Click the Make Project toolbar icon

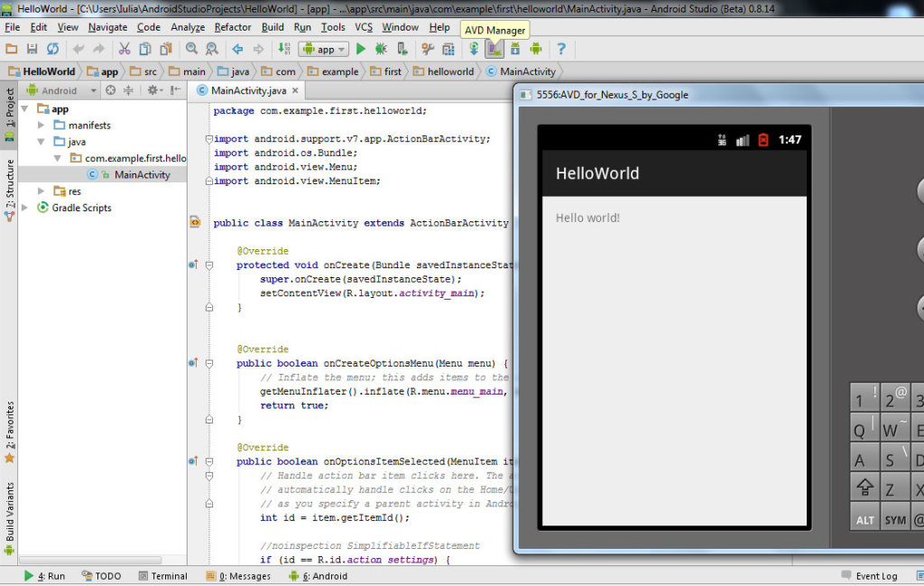coord(284,50)
